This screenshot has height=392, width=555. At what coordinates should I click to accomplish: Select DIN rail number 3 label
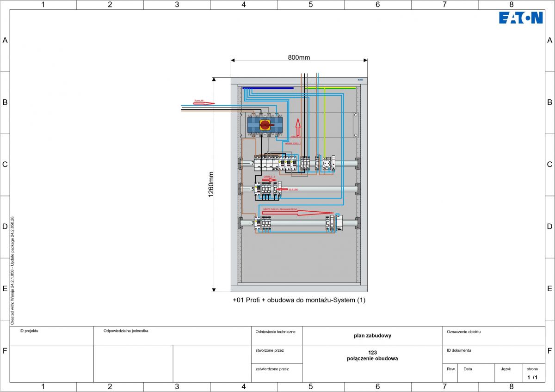tap(253, 223)
